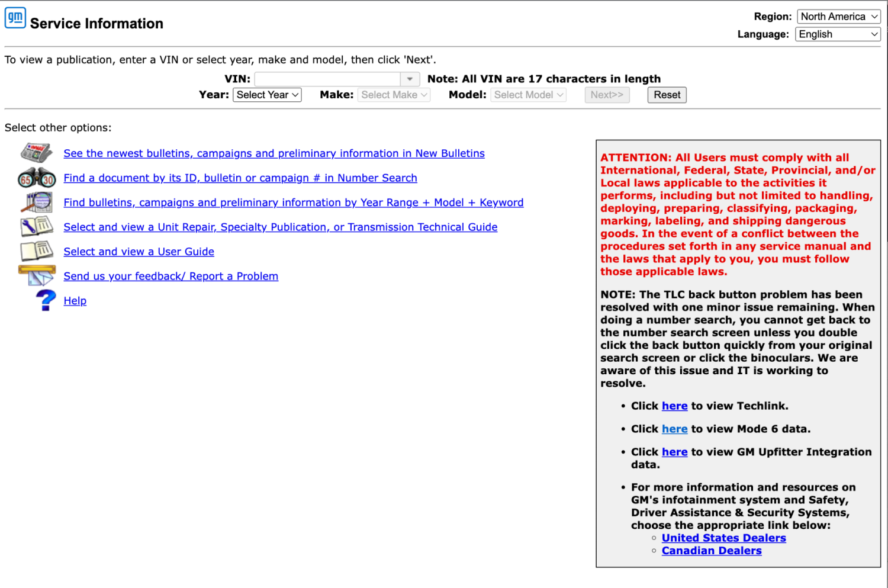888x588 pixels.
Task: Click the wrench and book Unit Repair icon
Action: point(37,227)
